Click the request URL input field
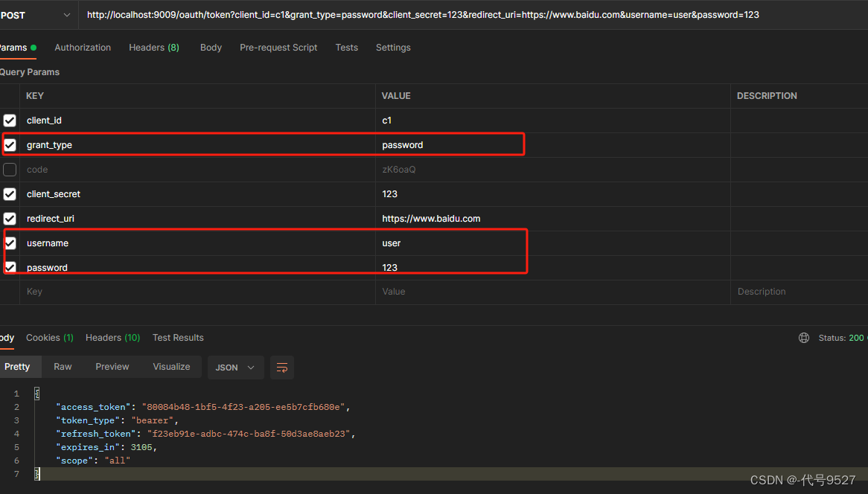Image resolution: width=868 pixels, height=494 pixels. [447, 15]
